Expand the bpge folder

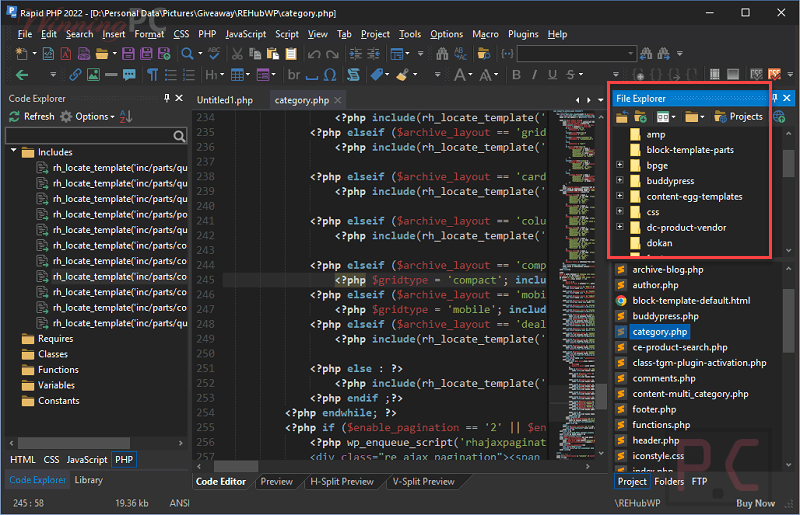pos(619,164)
